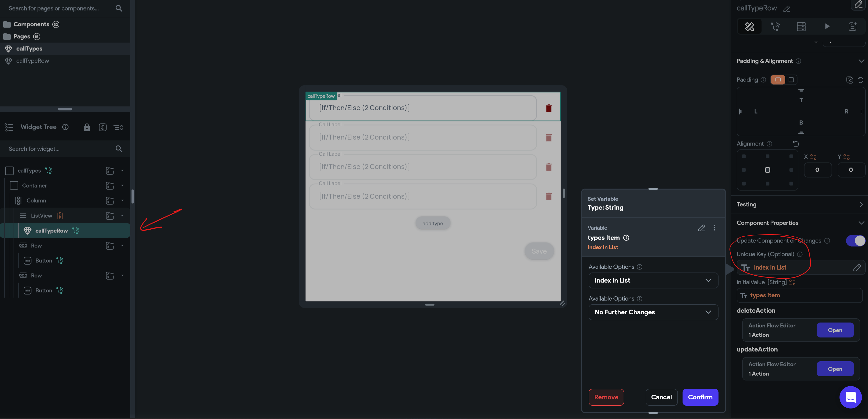Select callTypeRow in the components list
The height and width of the screenshot is (419, 868).
tap(33, 61)
